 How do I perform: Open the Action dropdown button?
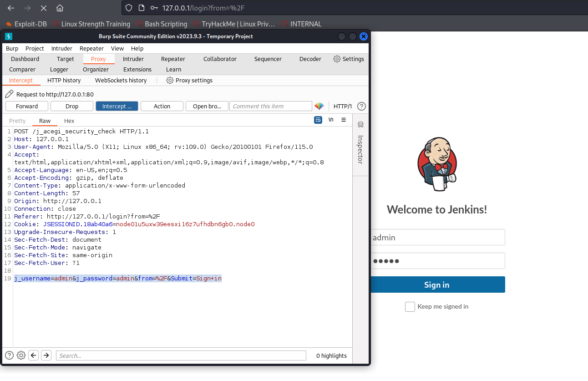click(x=162, y=106)
